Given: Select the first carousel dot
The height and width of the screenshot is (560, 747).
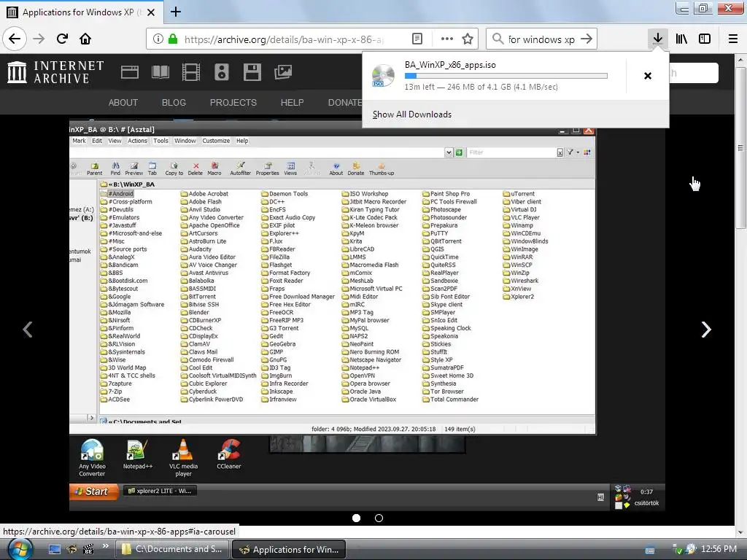Looking at the screenshot, I should click(356, 518).
